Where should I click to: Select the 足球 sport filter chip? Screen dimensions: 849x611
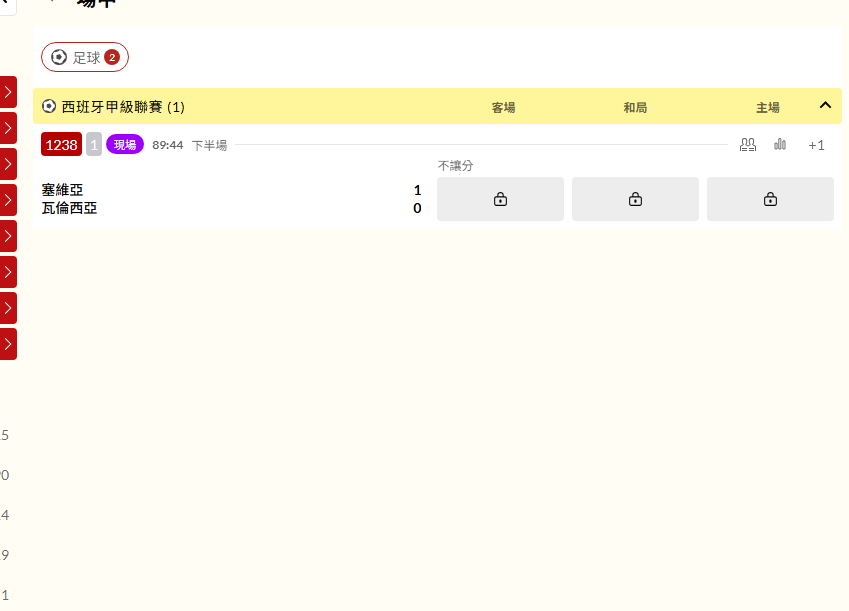point(85,57)
